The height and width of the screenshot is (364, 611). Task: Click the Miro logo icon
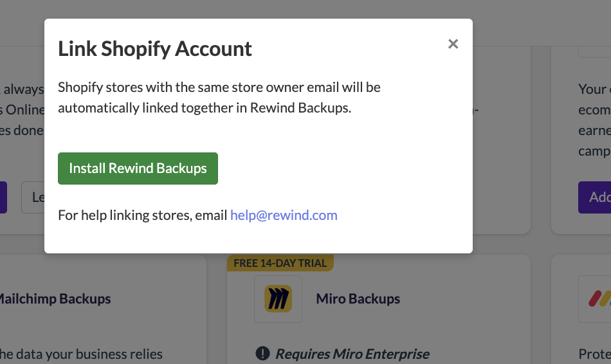(x=278, y=299)
